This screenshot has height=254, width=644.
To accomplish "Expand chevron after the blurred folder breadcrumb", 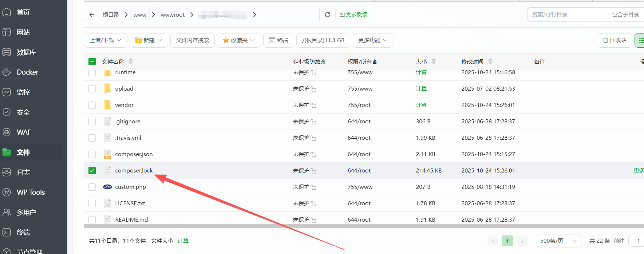I will click(254, 15).
